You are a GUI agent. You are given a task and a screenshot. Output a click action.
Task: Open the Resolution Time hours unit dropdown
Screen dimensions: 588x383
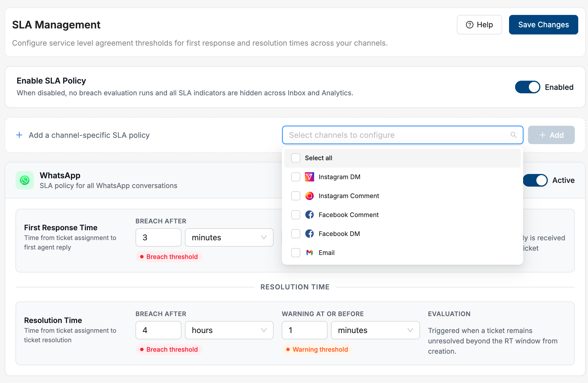click(229, 330)
